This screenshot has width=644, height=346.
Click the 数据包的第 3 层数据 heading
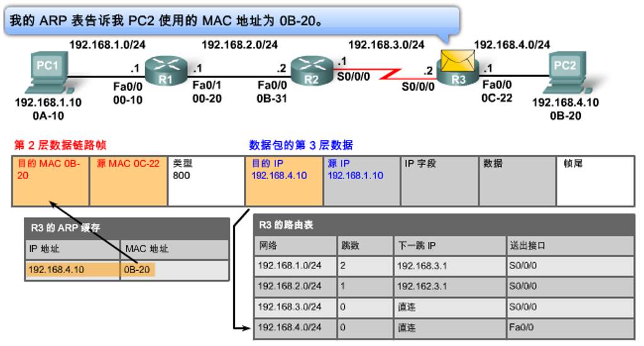301,145
